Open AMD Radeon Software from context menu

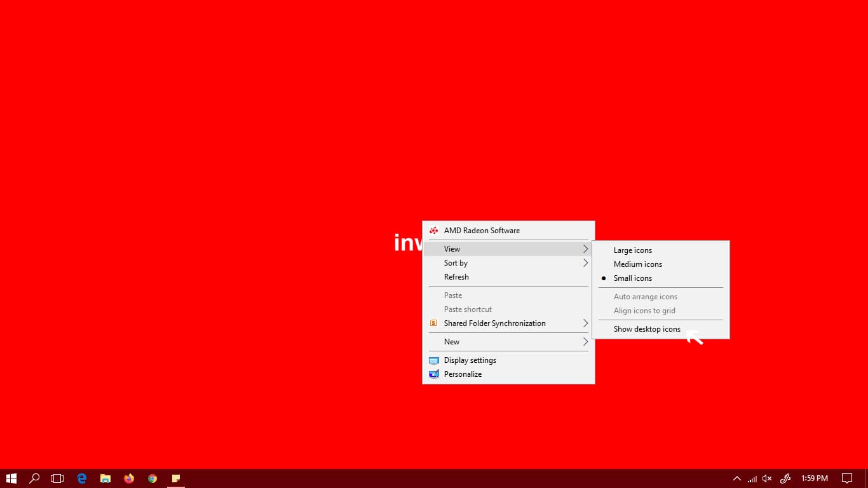coord(482,230)
